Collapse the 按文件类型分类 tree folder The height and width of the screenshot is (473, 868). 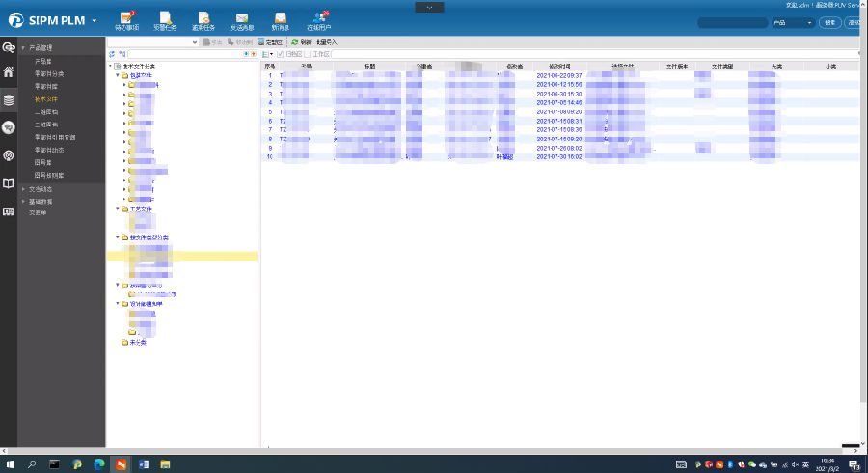[x=118, y=237]
